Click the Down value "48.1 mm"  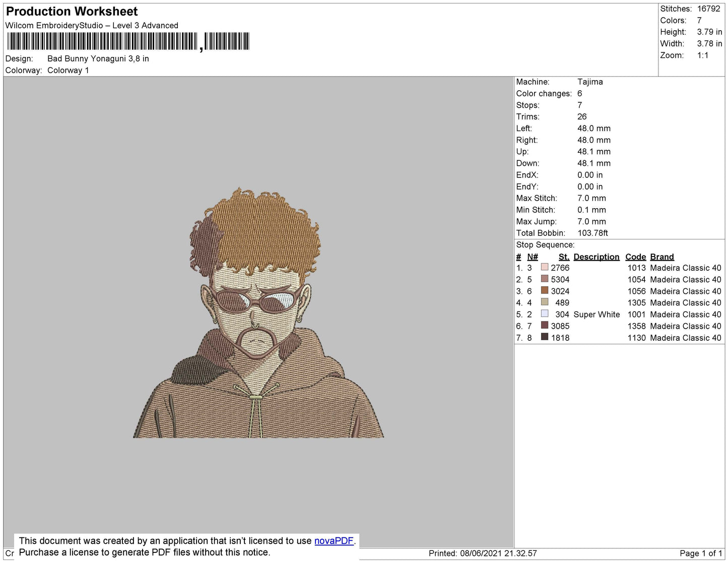(594, 163)
